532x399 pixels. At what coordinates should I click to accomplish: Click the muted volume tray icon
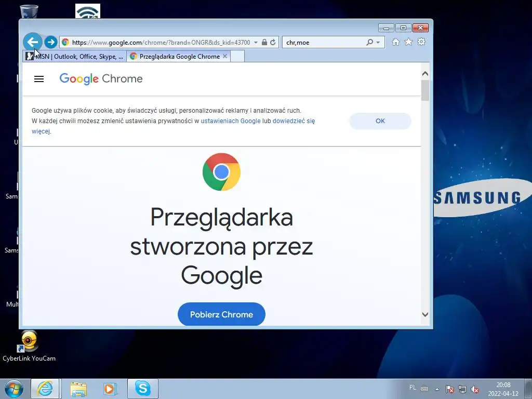(475, 389)
